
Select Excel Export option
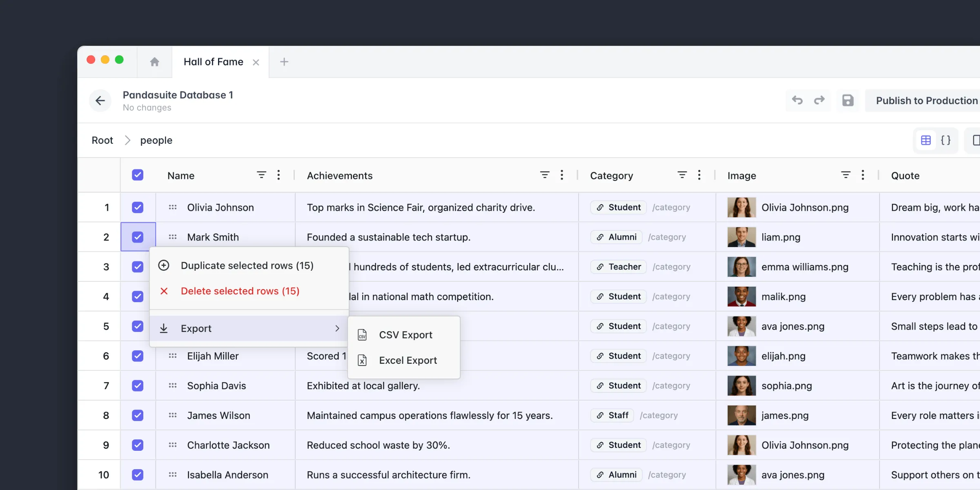pyautogui.click(x=404, y=361)
